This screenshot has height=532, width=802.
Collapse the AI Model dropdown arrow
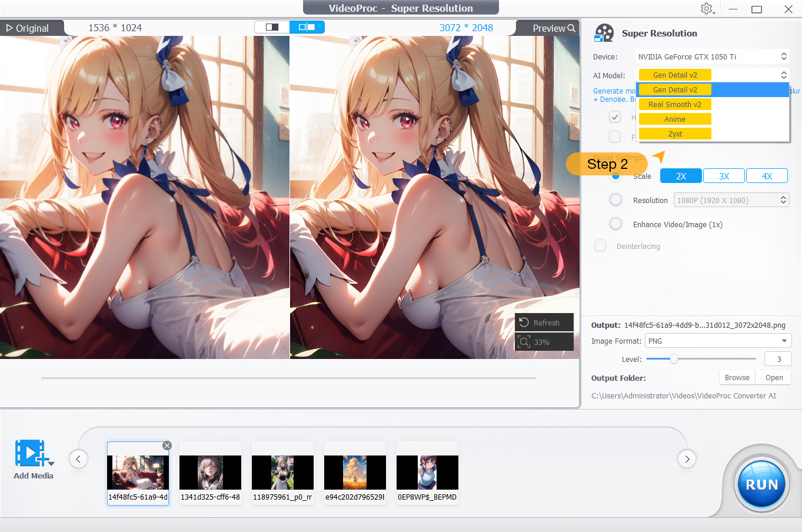point(784,75)
